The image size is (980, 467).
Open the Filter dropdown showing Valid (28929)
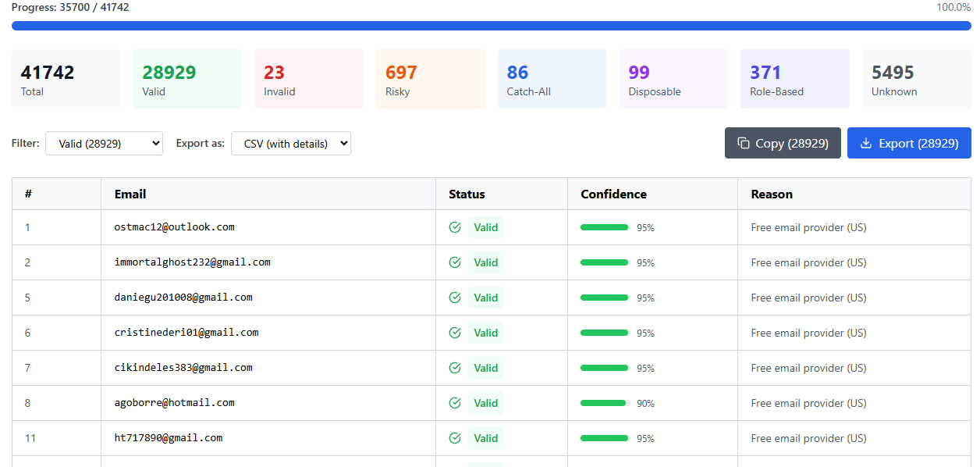pyautogui.click(x=104, y=144)
